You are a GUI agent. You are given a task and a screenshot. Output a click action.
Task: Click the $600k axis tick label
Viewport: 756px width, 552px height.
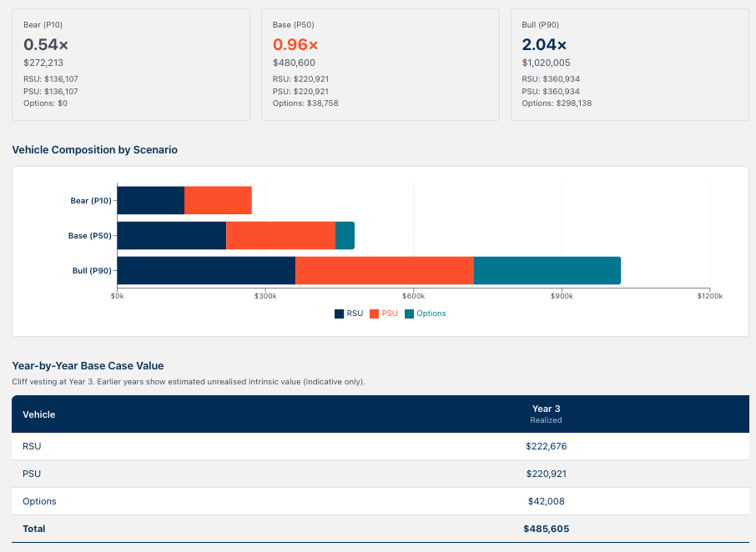(x=413, y=296)
